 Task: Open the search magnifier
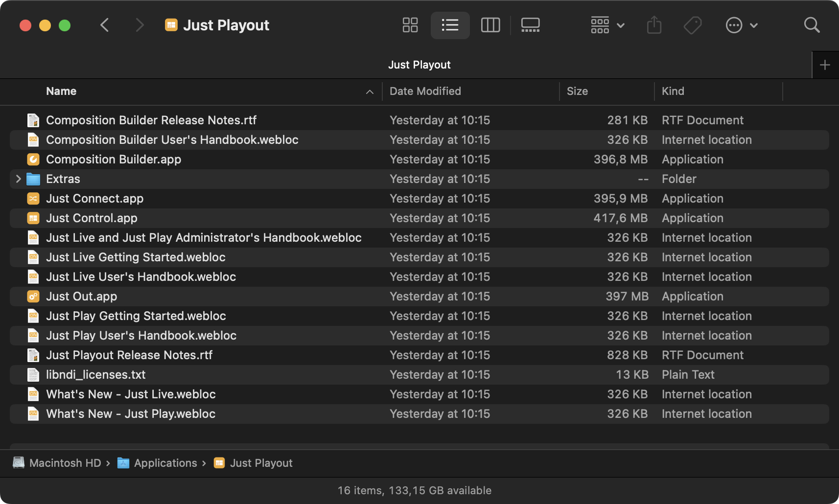point(812,25)
